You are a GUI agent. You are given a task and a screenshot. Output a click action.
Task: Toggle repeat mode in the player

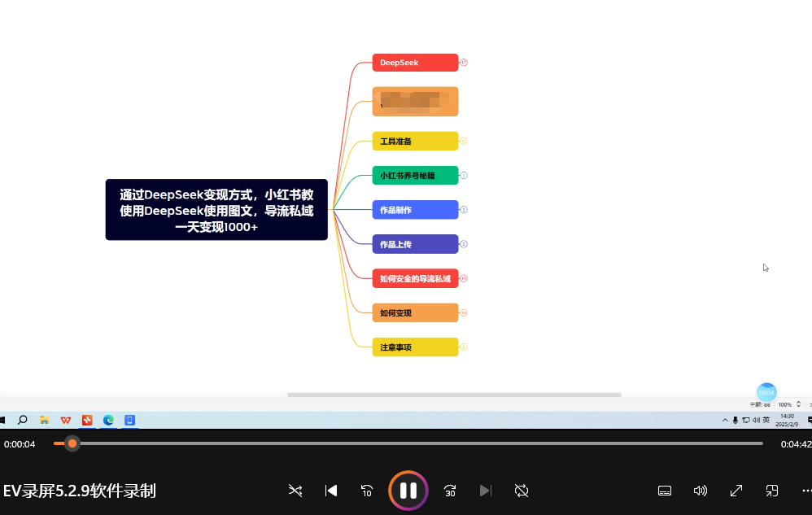click(x=522, y=491)
